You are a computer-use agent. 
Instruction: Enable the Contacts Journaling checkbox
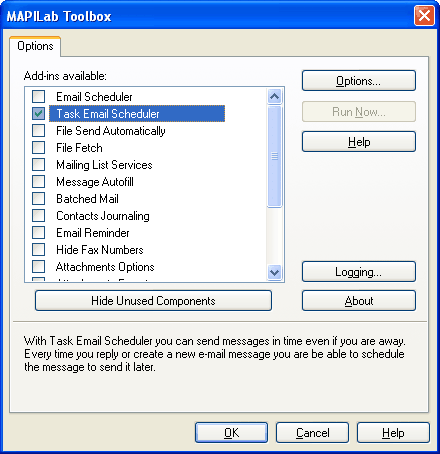click(38, 216)
